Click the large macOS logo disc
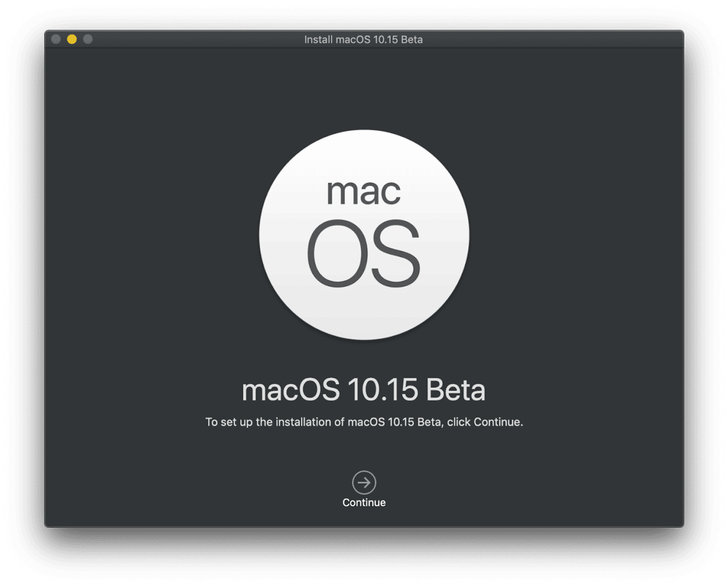The width and height of the screenshot is (728, 586). tap(364, 234)
